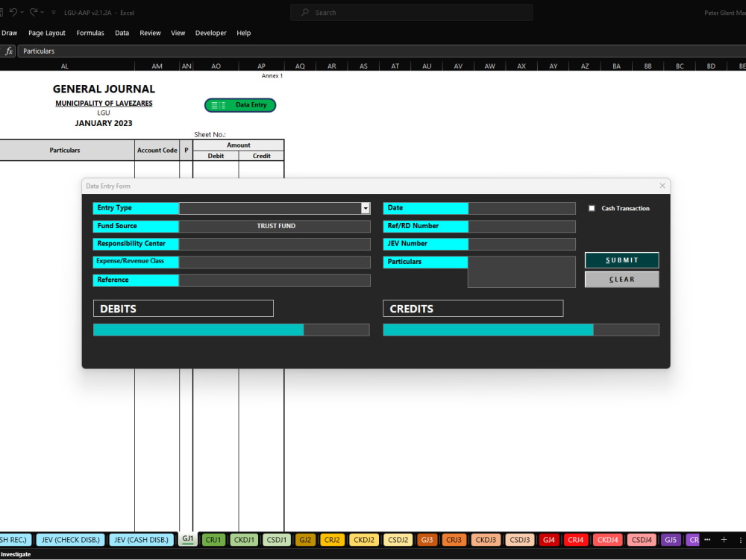The width and height of the screenshot is (746, 560).
Task: Switch to the CKDJ2 sheet tab
Action: tap(364, 540)
